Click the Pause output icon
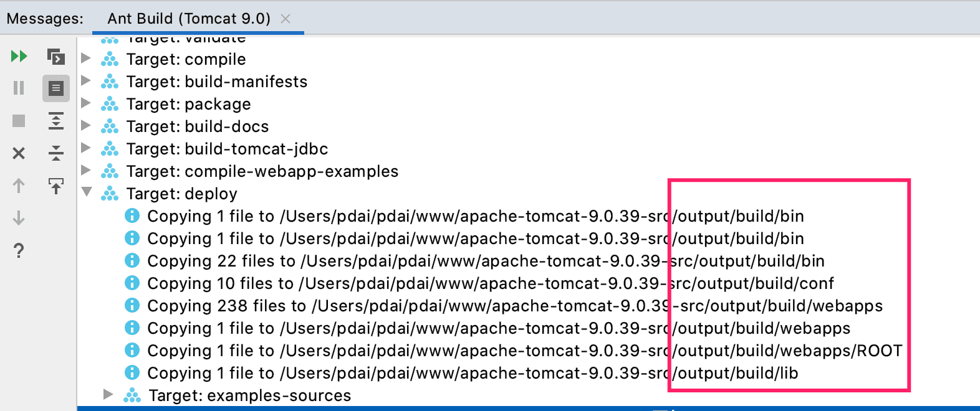This screenshot has width=980, height=411. [19, 88]
